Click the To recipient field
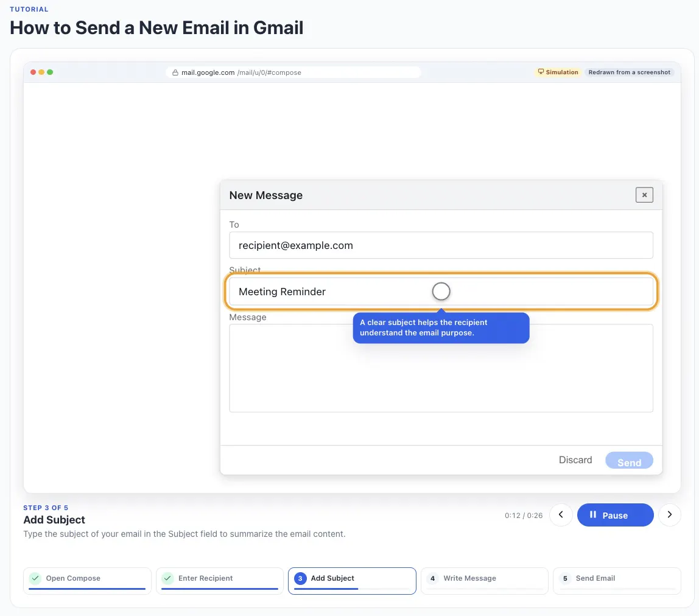699x616 pixels. pos(441,245)
